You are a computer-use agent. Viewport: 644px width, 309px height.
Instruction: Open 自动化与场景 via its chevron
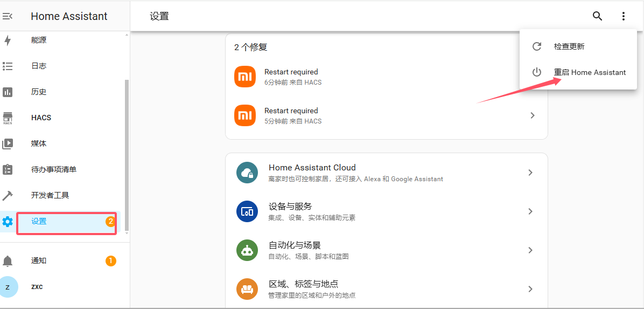[530, 250]
